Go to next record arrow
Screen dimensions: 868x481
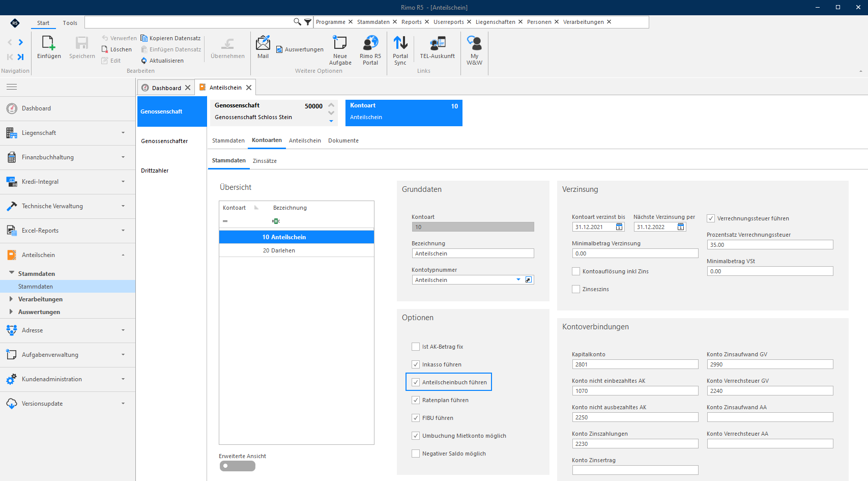coord(21,42)
